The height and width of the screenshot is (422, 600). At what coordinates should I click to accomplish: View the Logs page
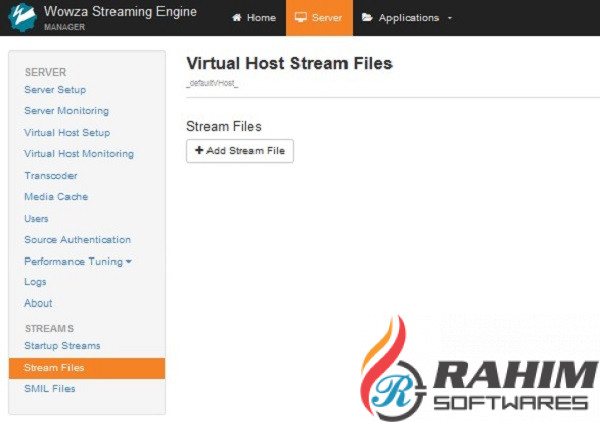pyautogui.click(x=35, y=282)
